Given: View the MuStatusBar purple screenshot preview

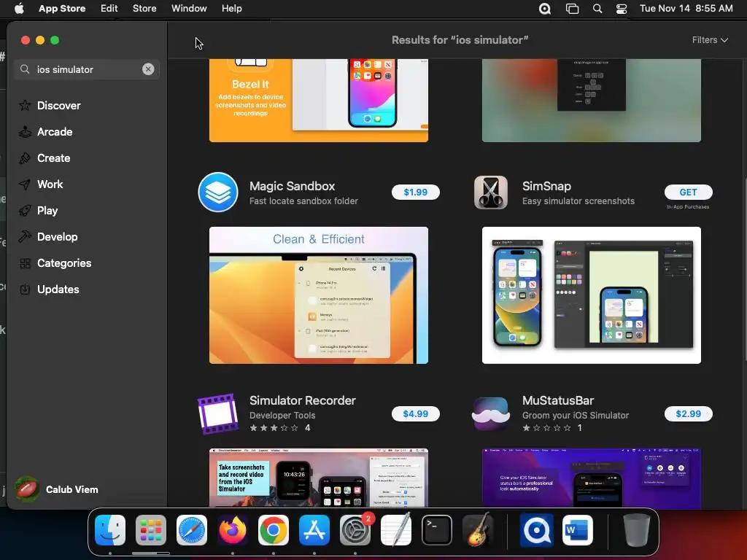Looking at the screenshot, I should coord(591,478).
